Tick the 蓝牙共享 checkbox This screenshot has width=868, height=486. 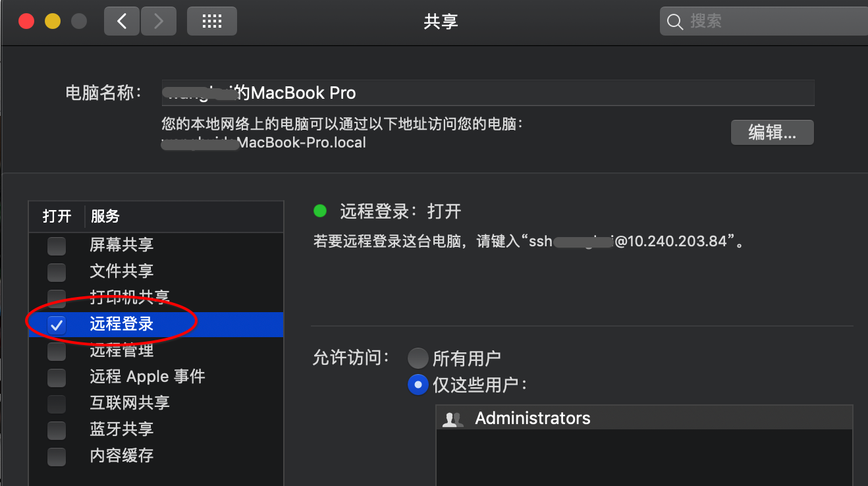tap(57, 430)
